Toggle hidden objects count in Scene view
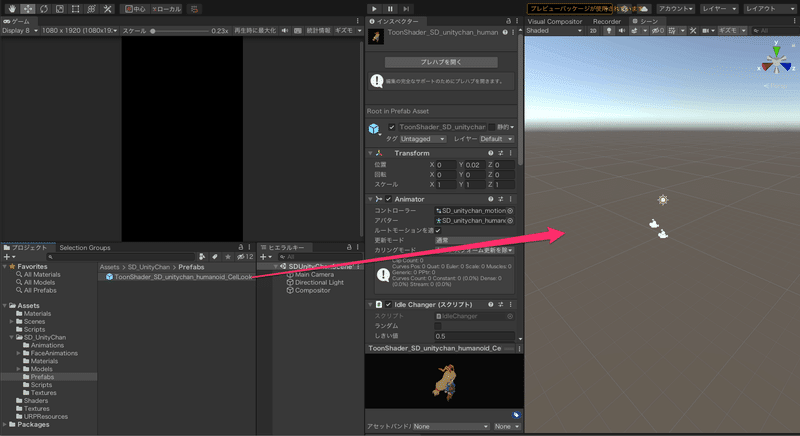800x436 pixels. click(x=658, y=31)
